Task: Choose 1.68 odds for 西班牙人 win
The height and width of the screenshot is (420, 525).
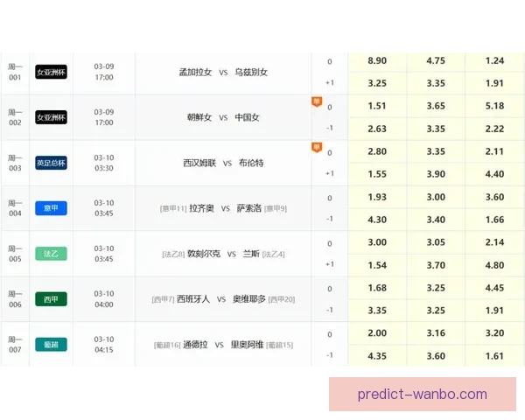Action: coord(377,288)
